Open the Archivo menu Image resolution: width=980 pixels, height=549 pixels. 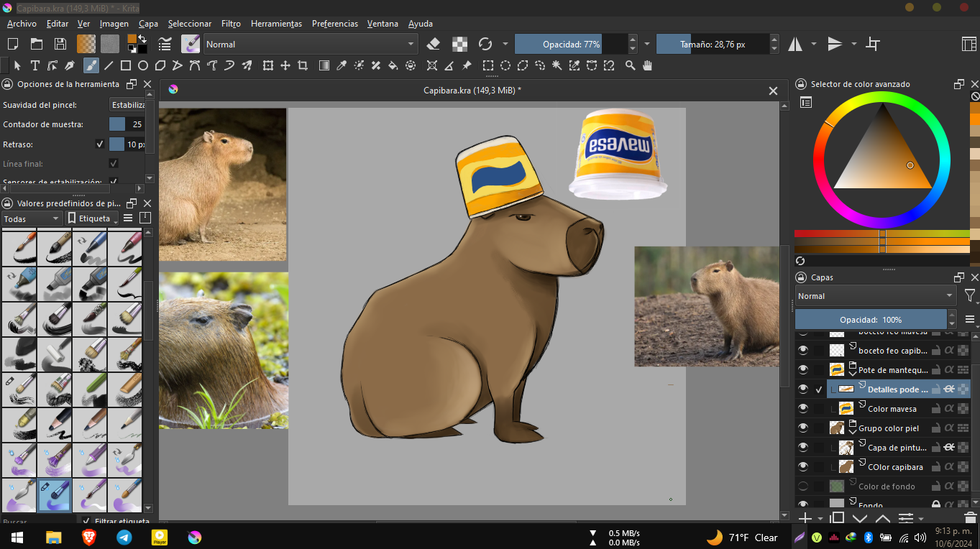22,24
